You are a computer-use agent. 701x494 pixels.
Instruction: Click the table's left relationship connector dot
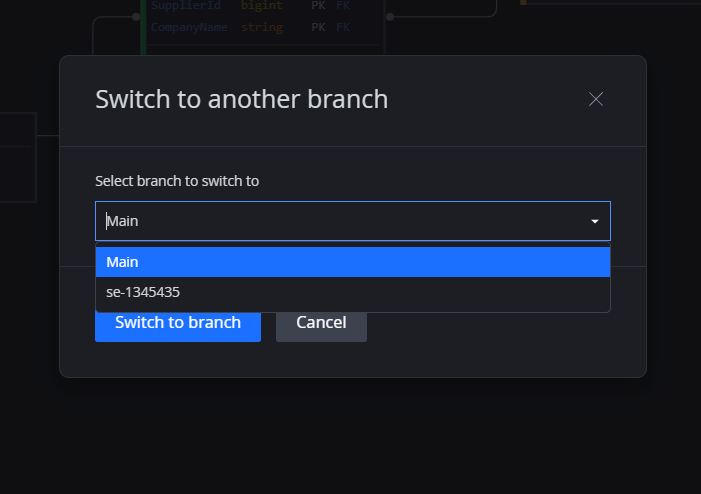pos(136,17)
